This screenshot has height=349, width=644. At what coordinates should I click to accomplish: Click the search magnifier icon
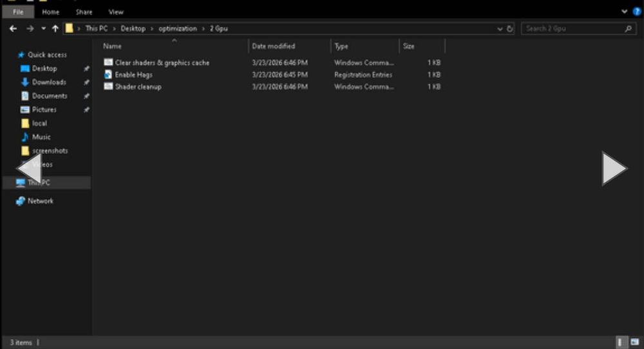pos(629,29)
